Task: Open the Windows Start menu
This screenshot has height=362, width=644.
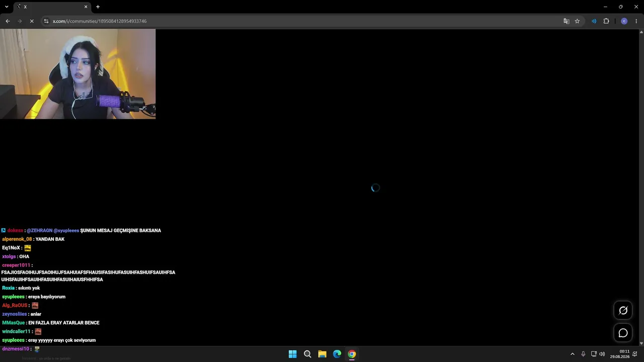Action: [292, 354]
